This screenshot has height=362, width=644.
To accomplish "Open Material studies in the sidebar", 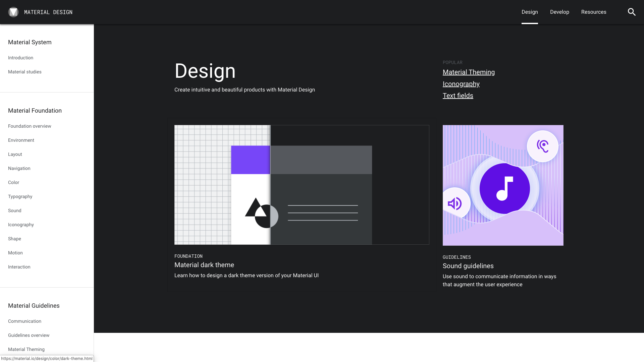I will click(x=25, y=72).
